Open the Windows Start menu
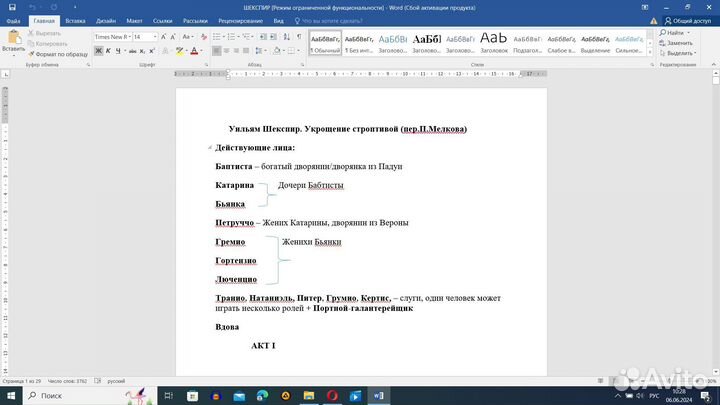 (11, 395)
